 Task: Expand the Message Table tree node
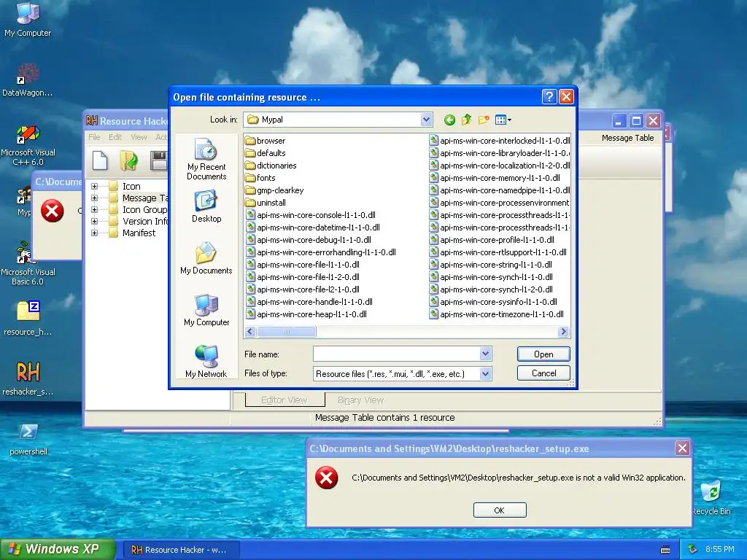pyautogui.click(x=94, y=198)
